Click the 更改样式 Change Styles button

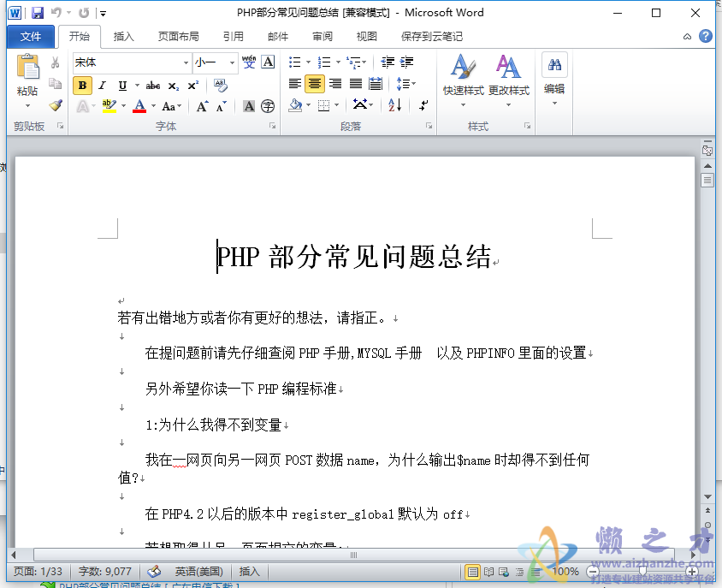coord(509,81)
